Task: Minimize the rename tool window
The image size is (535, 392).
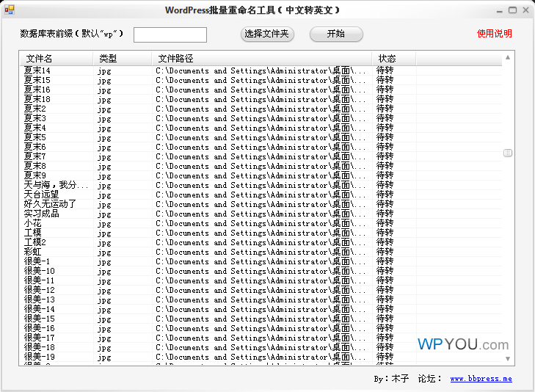Action: pyautogui.click(x=500, y=10)
